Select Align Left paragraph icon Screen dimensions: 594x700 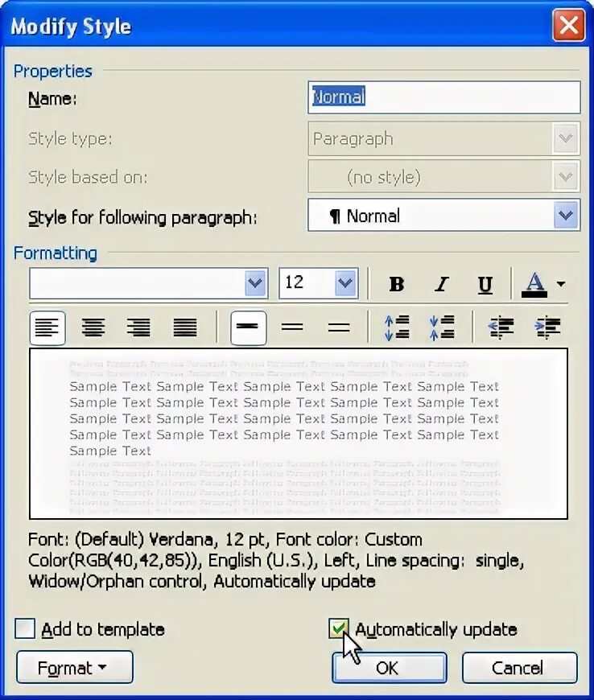pyautogui.click(x=47, y=328)
